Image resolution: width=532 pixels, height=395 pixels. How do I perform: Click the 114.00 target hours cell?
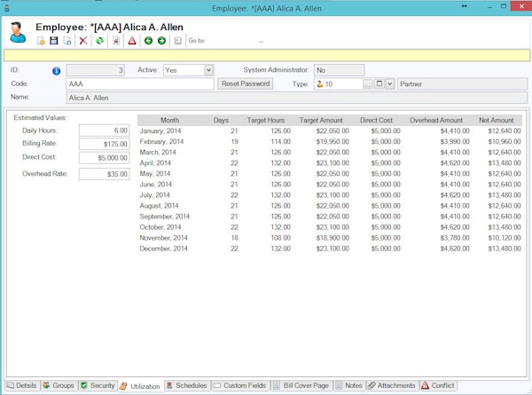(280, 142)
